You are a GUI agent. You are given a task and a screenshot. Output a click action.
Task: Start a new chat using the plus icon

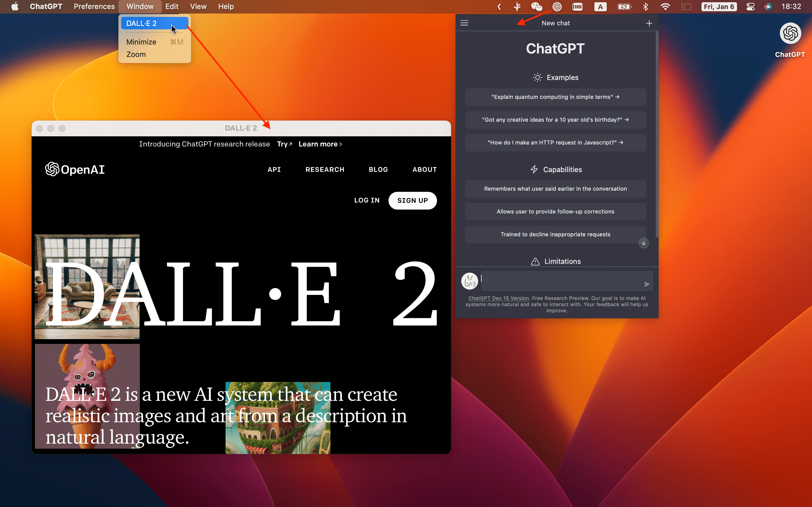tap(649, 23)
